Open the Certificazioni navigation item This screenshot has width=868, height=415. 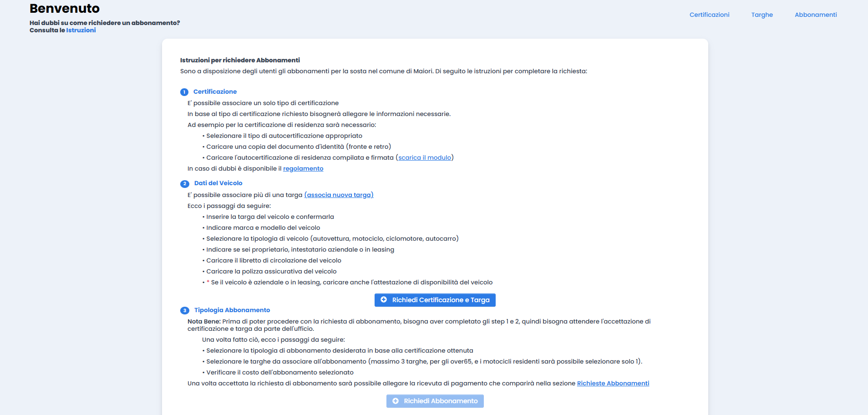coord(709,14)
